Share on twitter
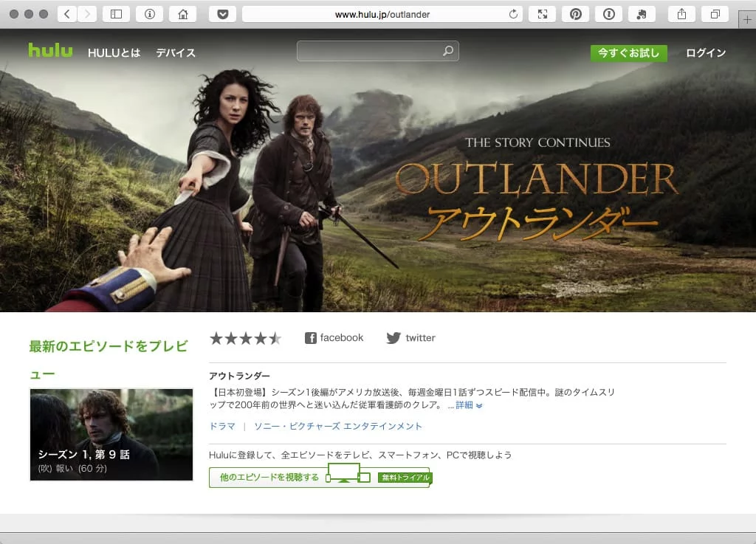Image resolution: width=756 pixels, height=544 pixels. (x=410, y=338)
